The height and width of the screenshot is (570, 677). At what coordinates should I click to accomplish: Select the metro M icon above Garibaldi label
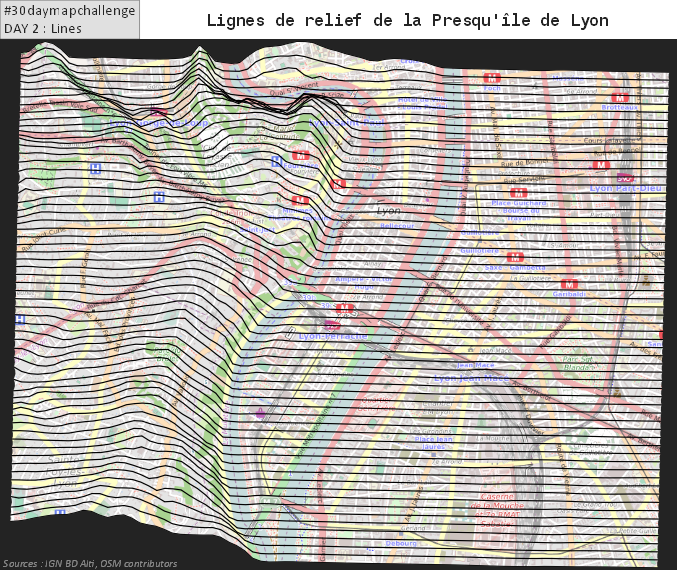[569, 284]
